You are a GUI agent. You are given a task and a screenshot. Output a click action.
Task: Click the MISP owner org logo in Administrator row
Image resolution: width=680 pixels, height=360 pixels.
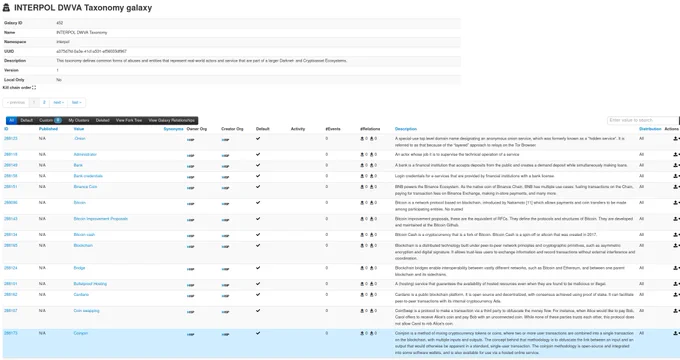tap(190, 156)
